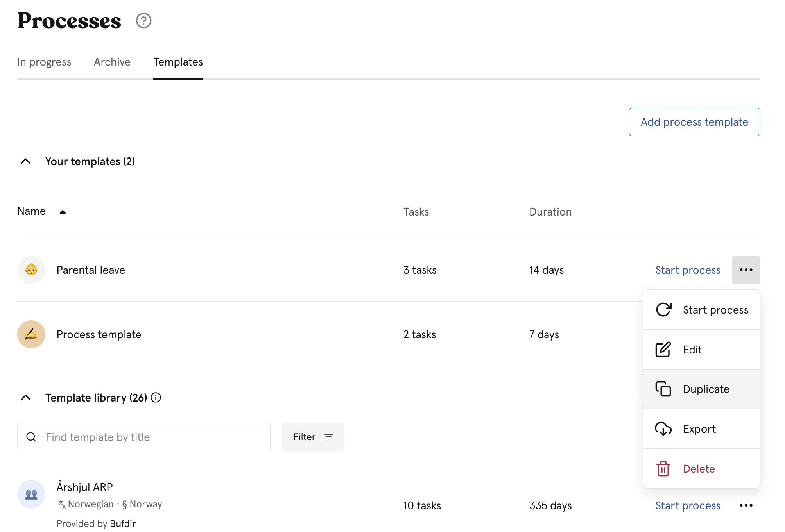Choose Export from the context menu
The height and width of the screenshot is (532, 785).
[x=702, y=429]
